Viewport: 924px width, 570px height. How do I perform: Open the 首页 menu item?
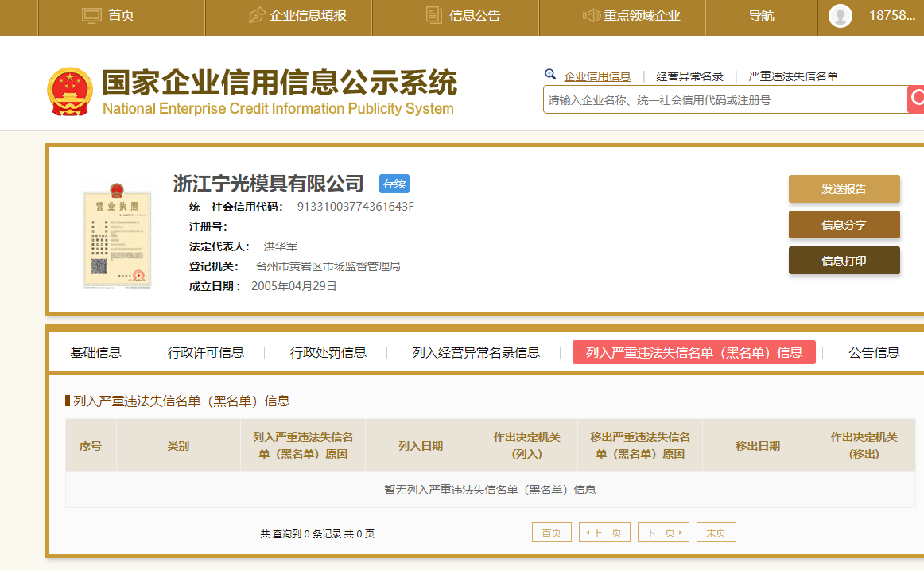(122, 16)
